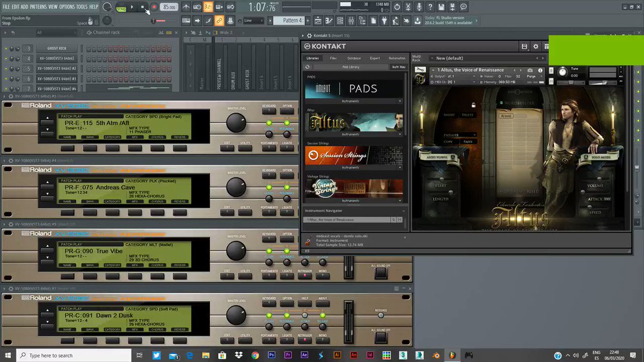The height and width of the screenshot is (362, 644).
Task: Select the Session Strings library banner
Action: point(354,156)
